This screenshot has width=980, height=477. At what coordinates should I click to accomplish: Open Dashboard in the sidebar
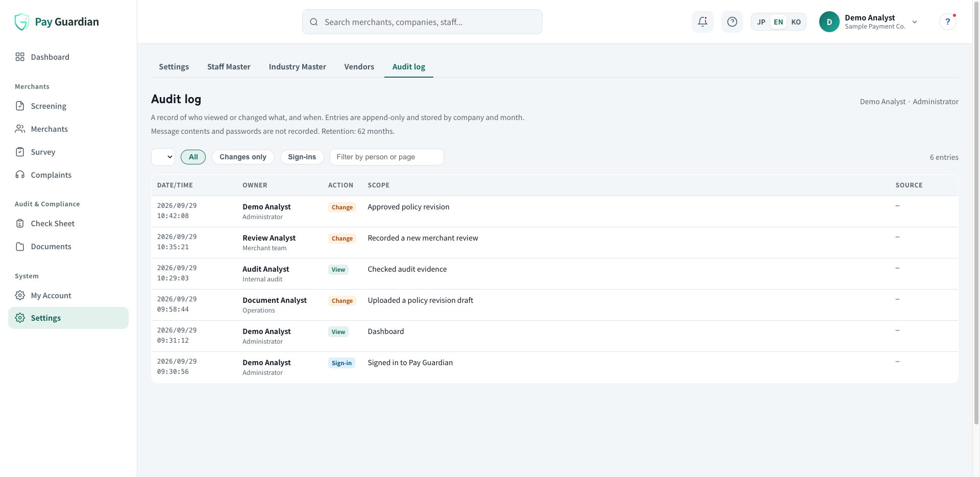coord(68,57)
